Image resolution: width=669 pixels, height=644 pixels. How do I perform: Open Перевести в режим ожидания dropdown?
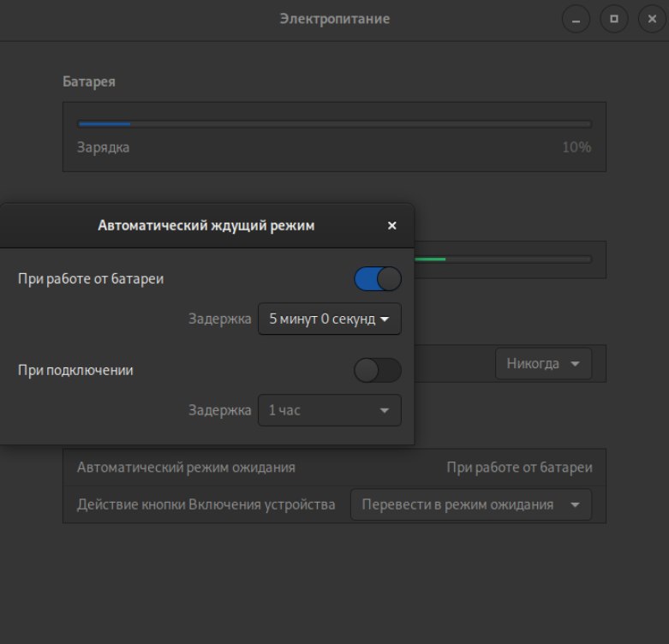pyautogui.click(x=471, y=504)
